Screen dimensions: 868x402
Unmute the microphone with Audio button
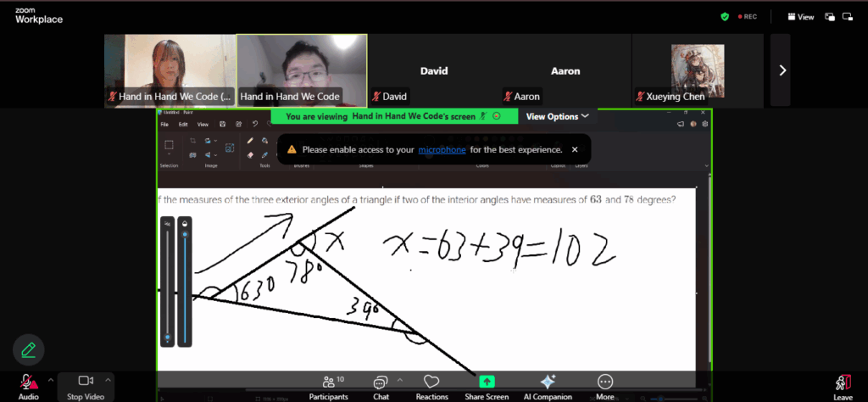pyautogui.click(x=28, y=382)
